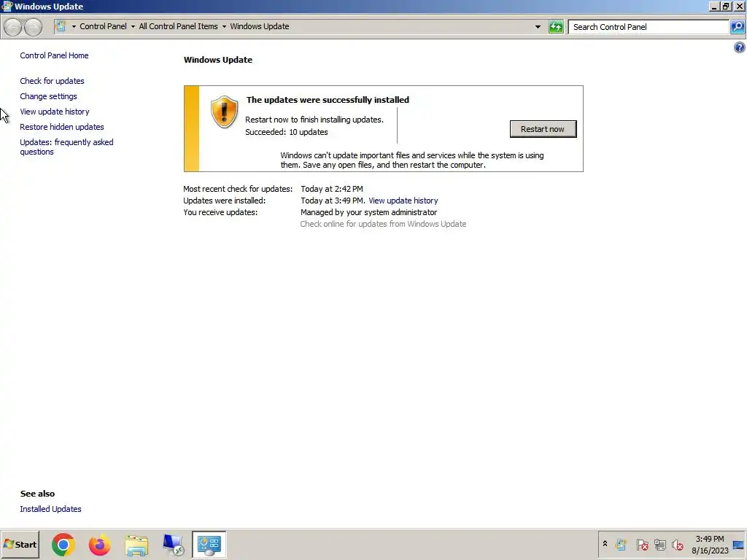This screenshot has height=560, width=747.
Task: Click Windows Update breadcrumb
Action: click(x=260, y=26)
